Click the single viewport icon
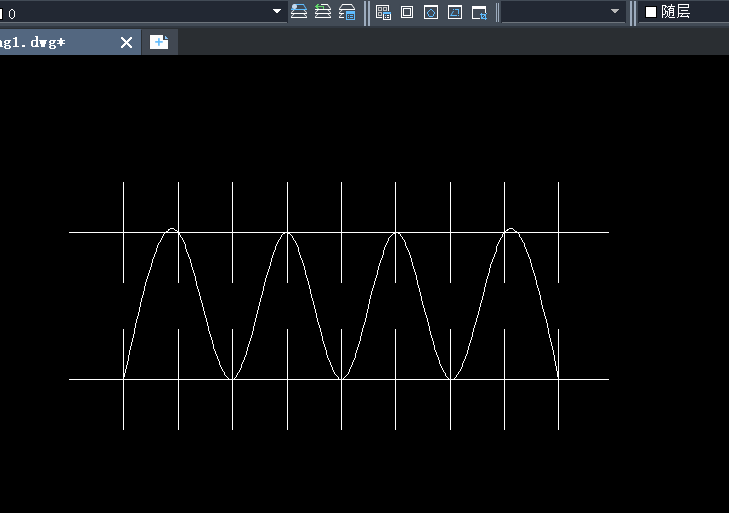The image size is (729, 513). click(407, 12)
